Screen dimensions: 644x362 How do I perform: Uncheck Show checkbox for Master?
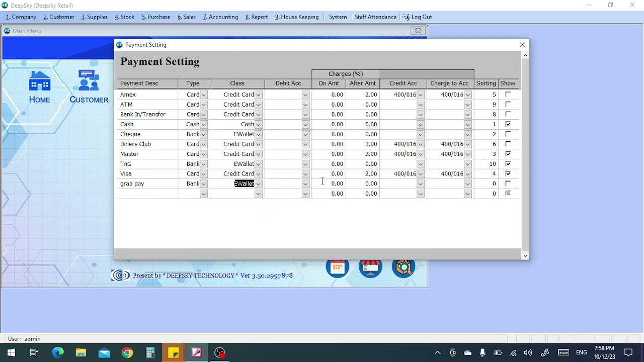[x=508, y=154]
